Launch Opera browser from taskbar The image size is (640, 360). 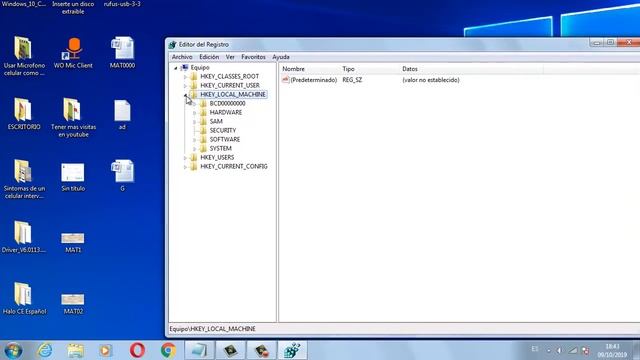(x=137, y=350)
